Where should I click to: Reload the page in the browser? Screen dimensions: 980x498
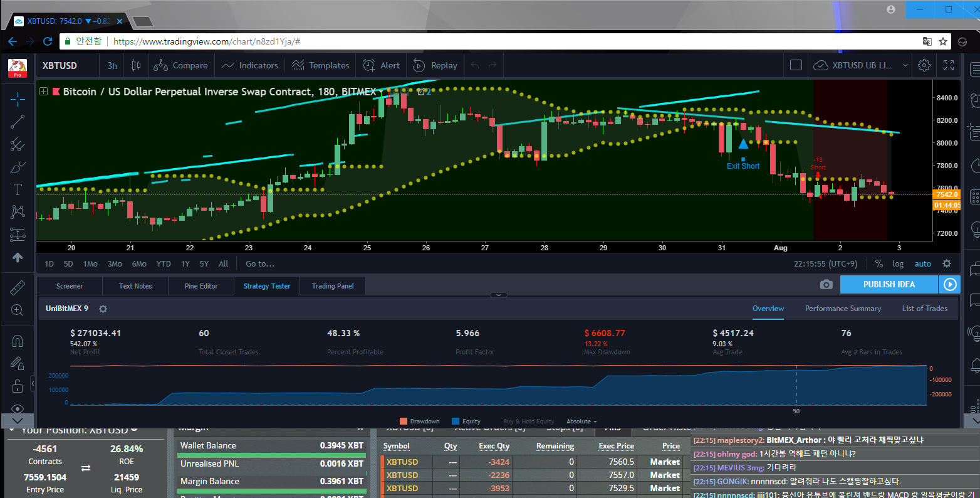tap(48, 41)
